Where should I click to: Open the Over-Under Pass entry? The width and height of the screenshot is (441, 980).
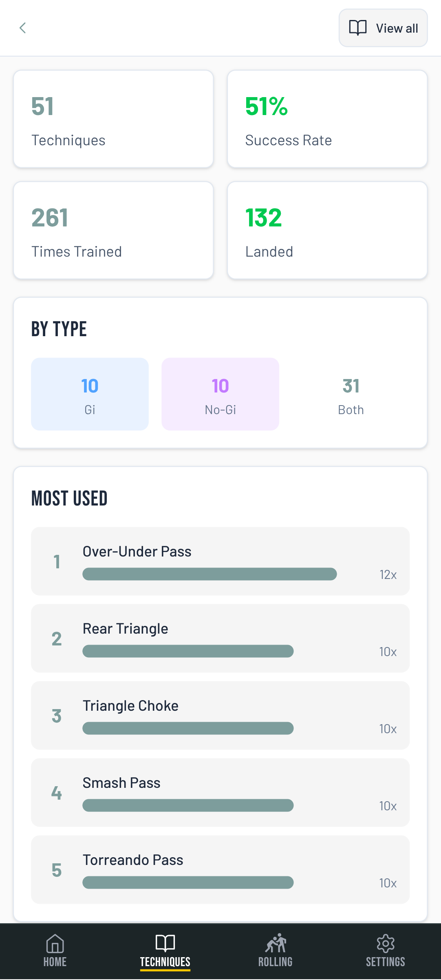220,561
